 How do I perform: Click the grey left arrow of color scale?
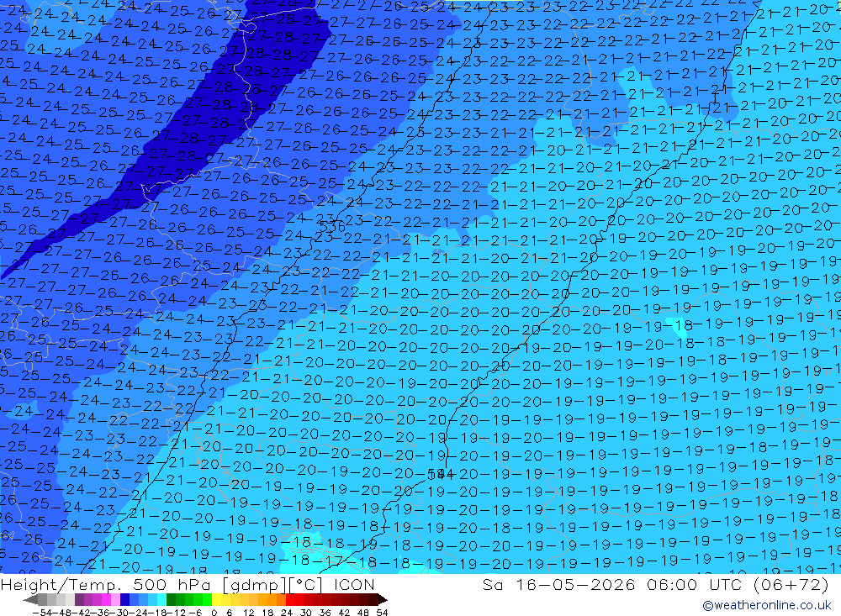click(x=30, y=600)
